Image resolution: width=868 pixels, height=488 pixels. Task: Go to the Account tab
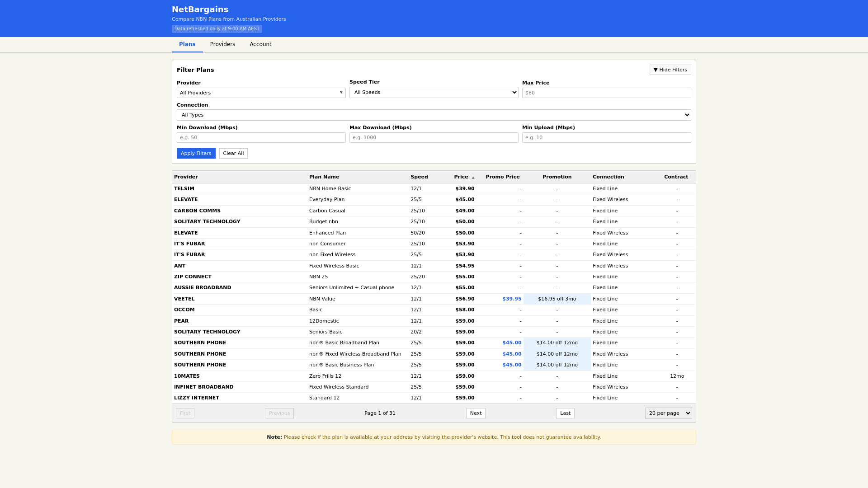pos(260,44)
